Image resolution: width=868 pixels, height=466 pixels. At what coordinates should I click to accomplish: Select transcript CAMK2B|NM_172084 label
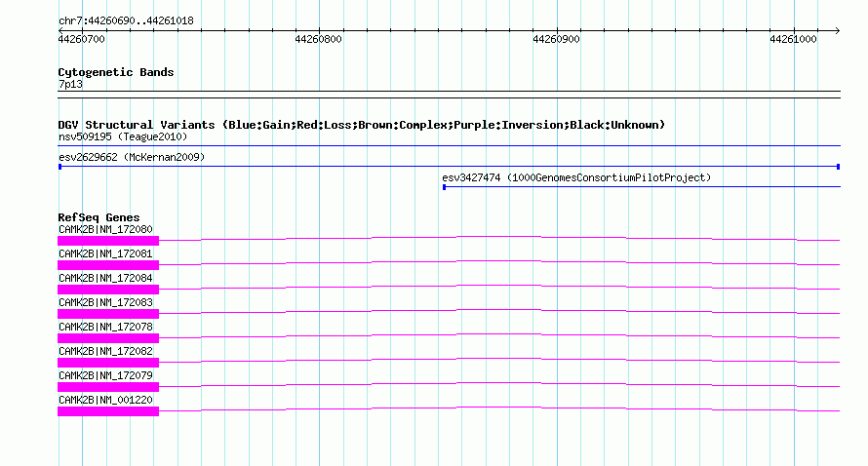[x=105, y=278]
